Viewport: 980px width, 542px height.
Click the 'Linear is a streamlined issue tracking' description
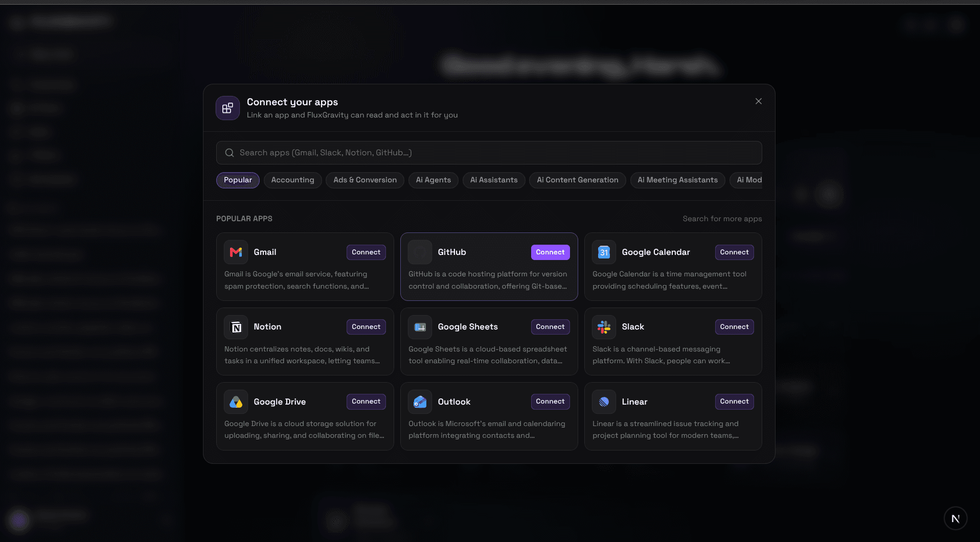click(x=666, y=430)
